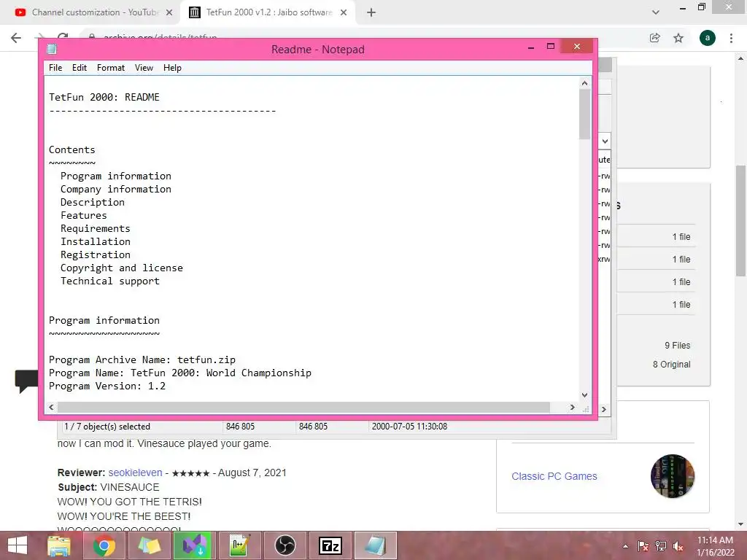Click browser page scrollbar up arrow
Image resolution: width=747 pixels, height=560 pixels.
tap(741, 58)
